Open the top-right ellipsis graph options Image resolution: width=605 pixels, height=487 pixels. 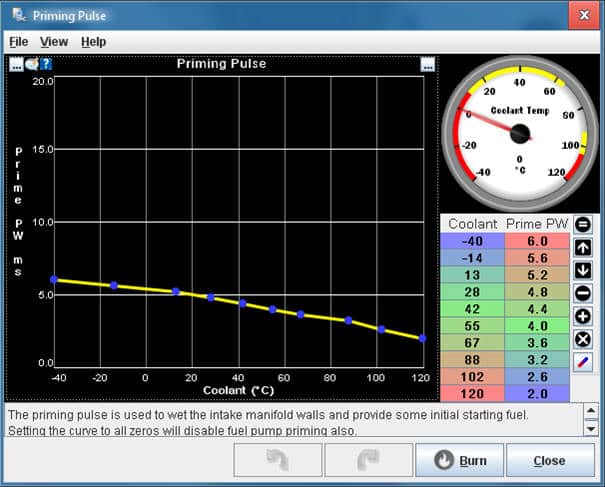coord(428,65)
